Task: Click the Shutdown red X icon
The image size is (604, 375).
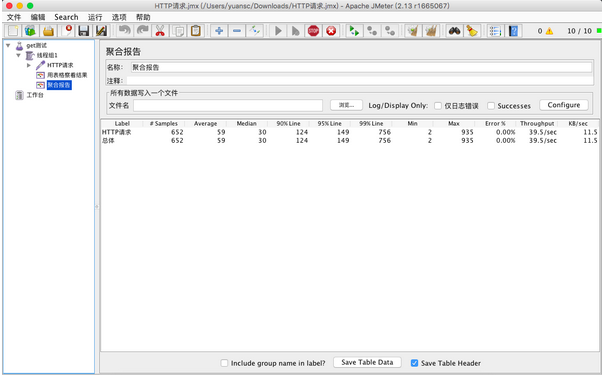Action: (331, 31)
